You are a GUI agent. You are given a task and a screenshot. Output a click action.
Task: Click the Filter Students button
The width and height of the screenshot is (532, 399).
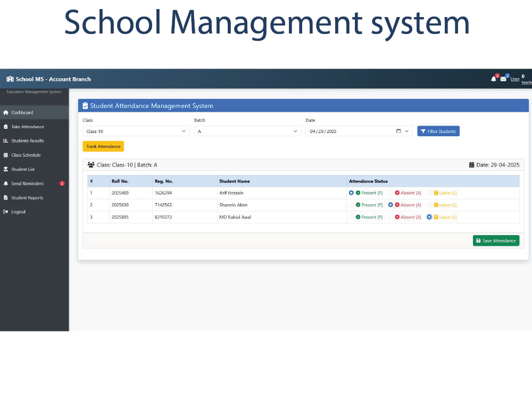click(438, 131)
